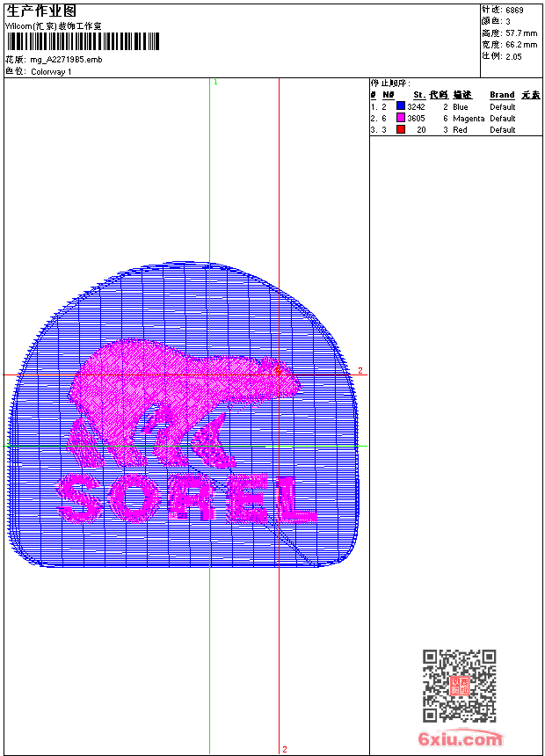Click Default brand in the Blue row
Screen dimensions: 545x756
click(x=503, y=107)
